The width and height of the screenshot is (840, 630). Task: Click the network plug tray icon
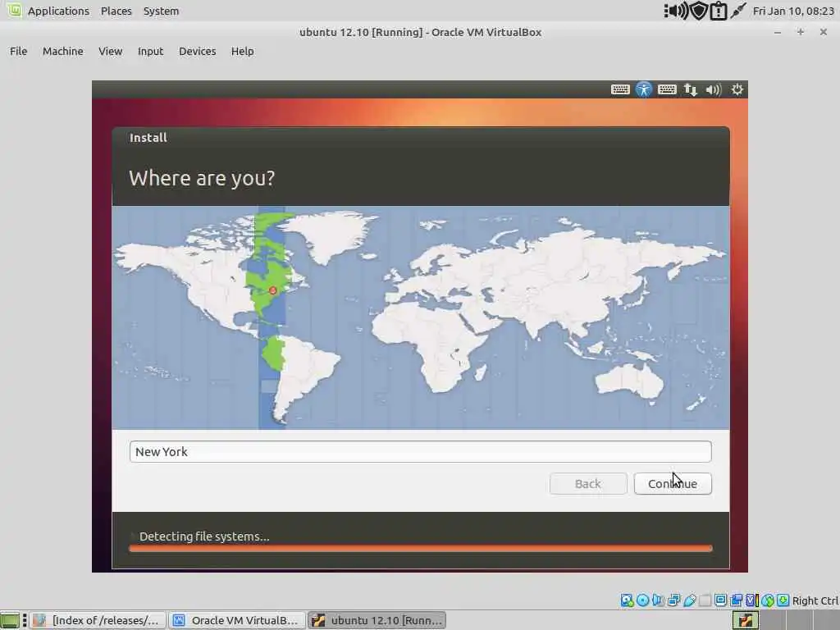[x=737, y=11]
